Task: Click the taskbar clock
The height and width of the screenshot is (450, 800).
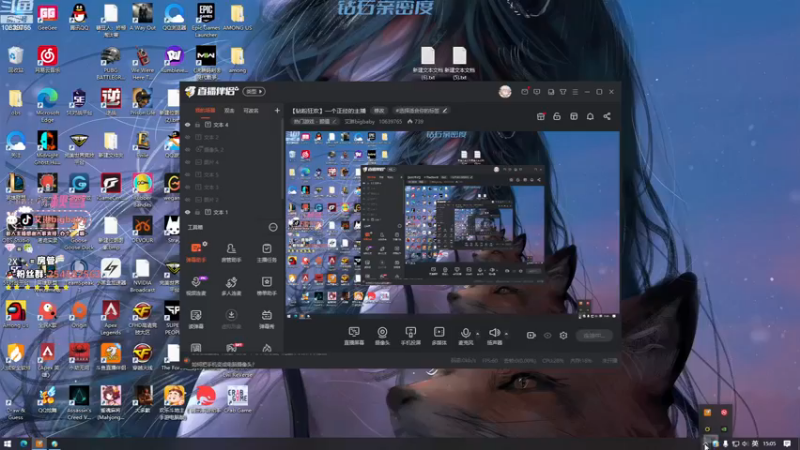Action: coord(769,444)
